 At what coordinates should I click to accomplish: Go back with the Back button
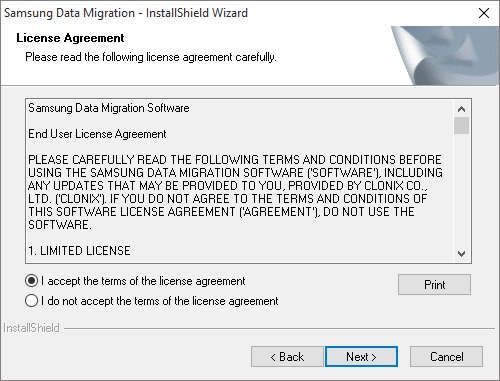[287, 357]
